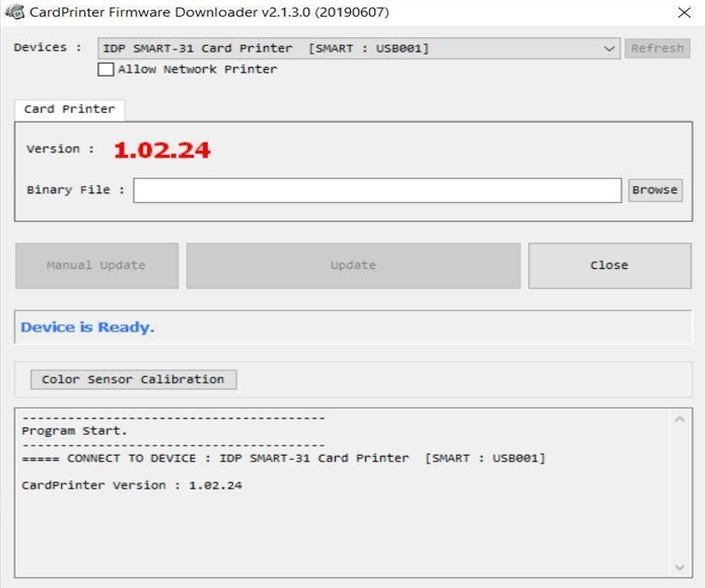Browse for a binary firmware file
The image size is (705, 588).
pos(655,190)
